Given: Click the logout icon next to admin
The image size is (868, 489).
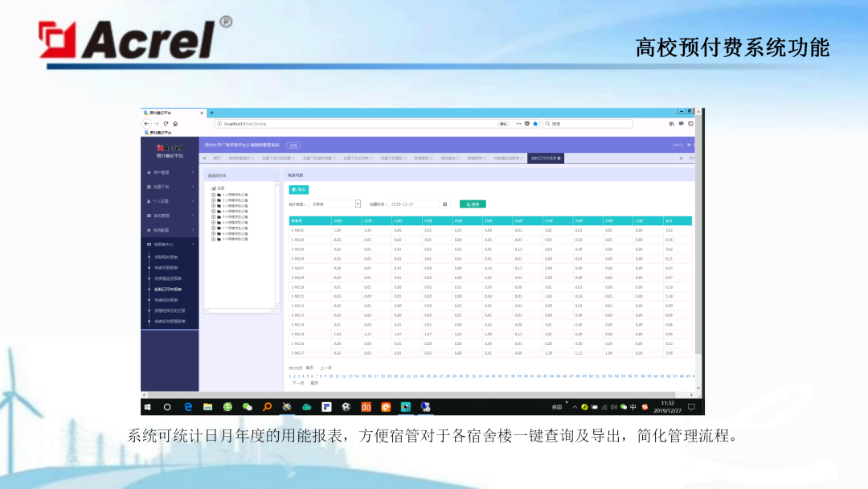Looking at the screenshot, I should pyautogui.click(x=689, y=145).
